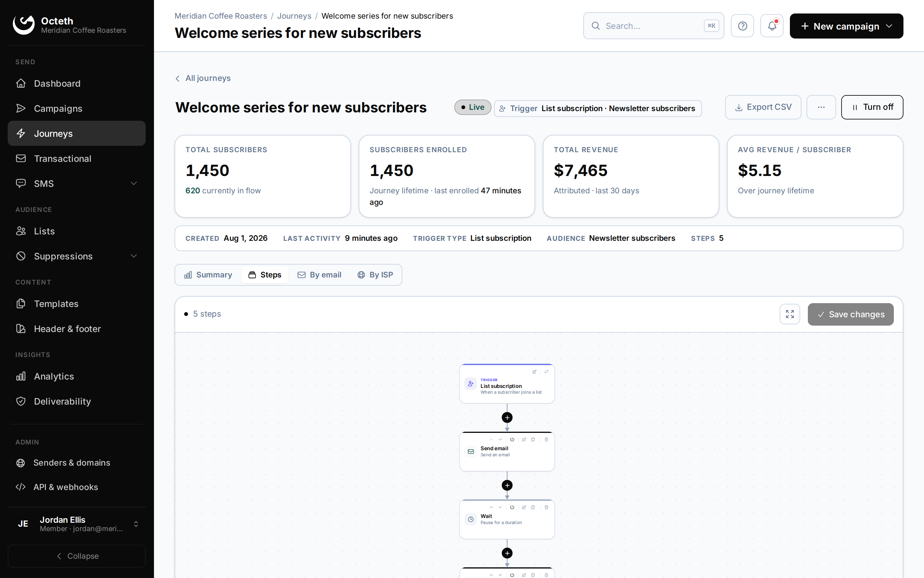924x578 pixels.
Task: Edit the Send email step
Action: point(524,440)
